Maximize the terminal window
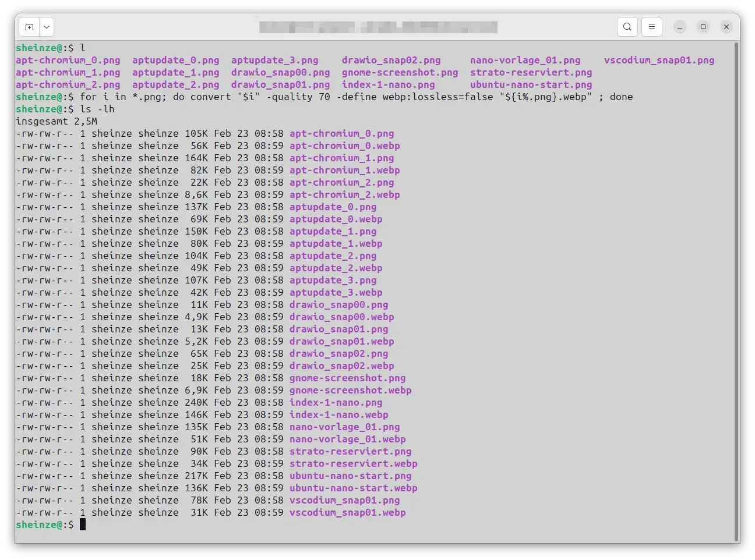Screen dimensions: 755x560 (703, 27)
